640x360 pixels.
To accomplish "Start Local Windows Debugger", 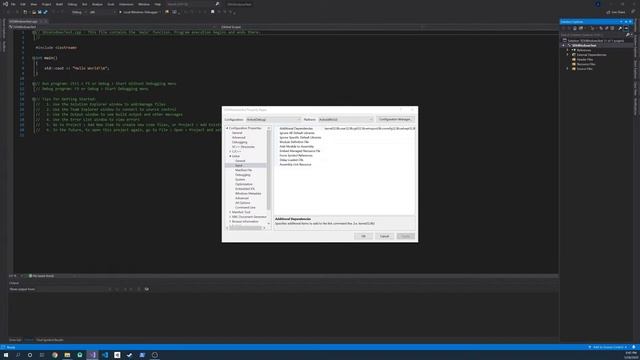I will coord(139,12).
